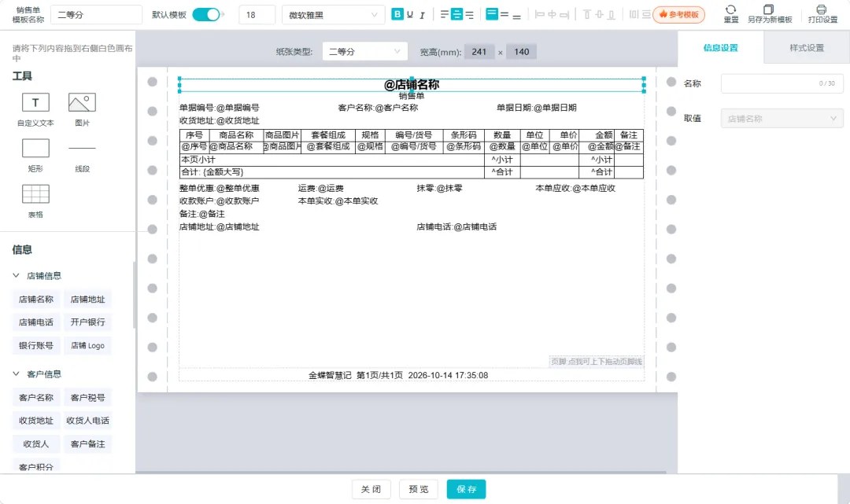Switch to 信息设置 tab
Viewport: 850px width, 504px height.
[x=720, y=48]
